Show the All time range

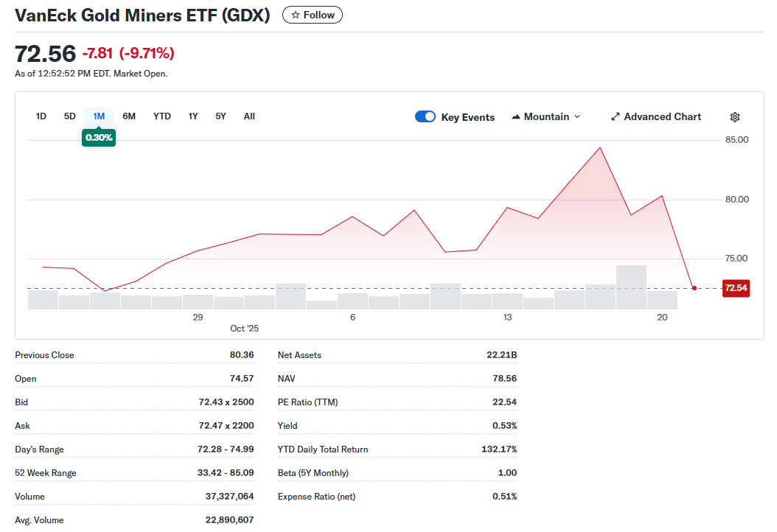[249, 116]
